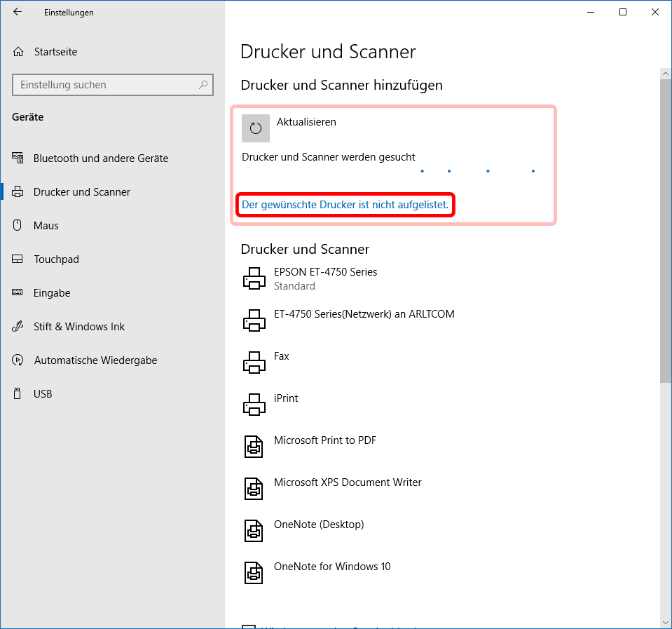Viewport: 672px width, 629px height.
Task: Click 'Der gewünschte Drucker ist nicht aufgelistet' link
Action: click(345, 205)
